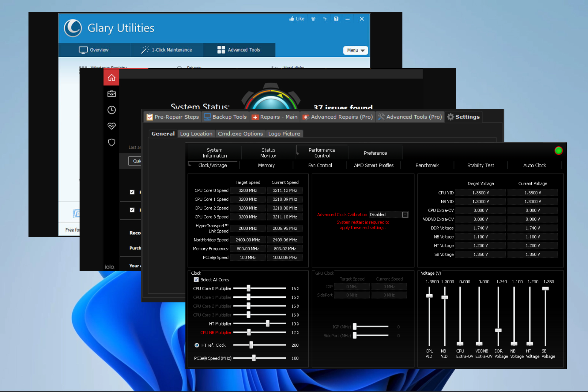Select the Logo Picture sub-tab
Screen dimensions: 588x392
coord(284,134)
